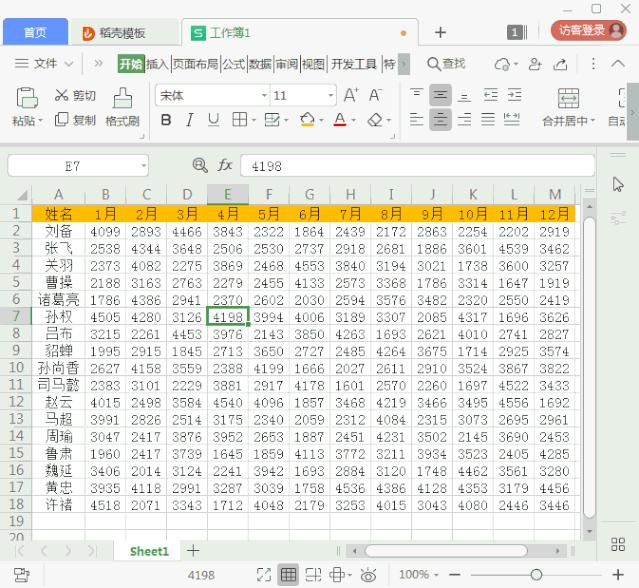Click the 查找 search button

click(446, 64)
